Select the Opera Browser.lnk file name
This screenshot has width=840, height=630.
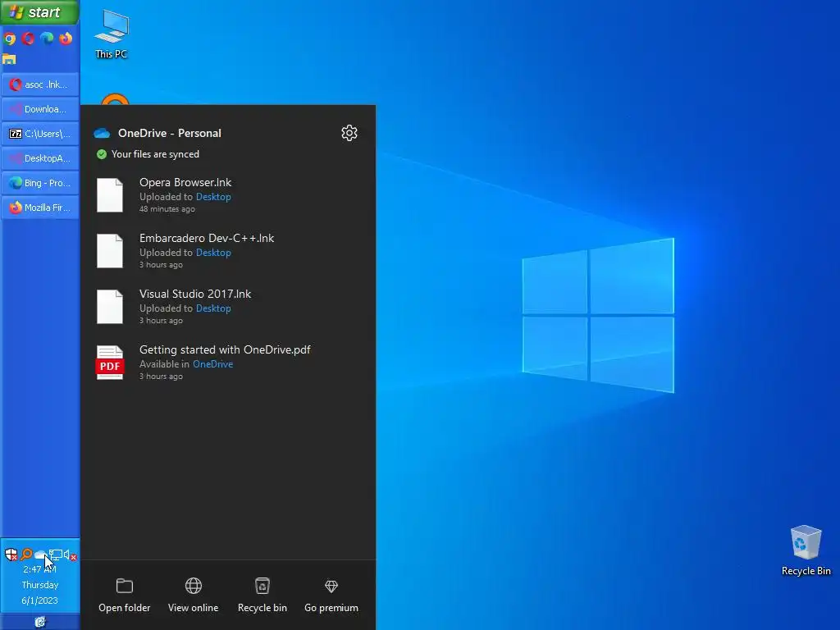pos(185,182)
